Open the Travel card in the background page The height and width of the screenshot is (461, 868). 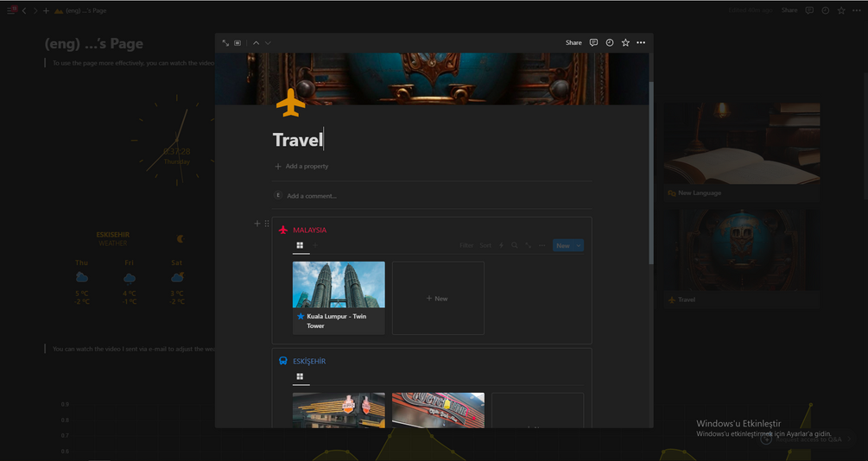[x=742, y=258]
